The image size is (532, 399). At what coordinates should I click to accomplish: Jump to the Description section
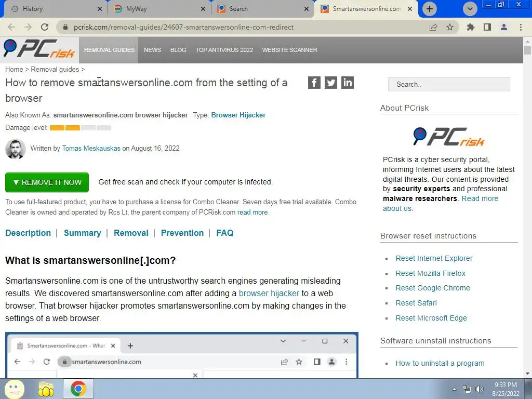click(x=28, y=233)
